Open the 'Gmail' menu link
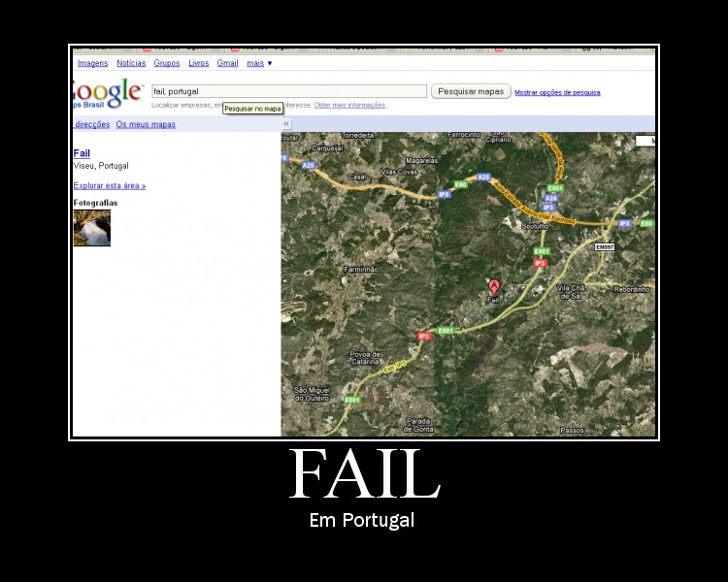This screenshot has height=582, width=728. [227, 63]
